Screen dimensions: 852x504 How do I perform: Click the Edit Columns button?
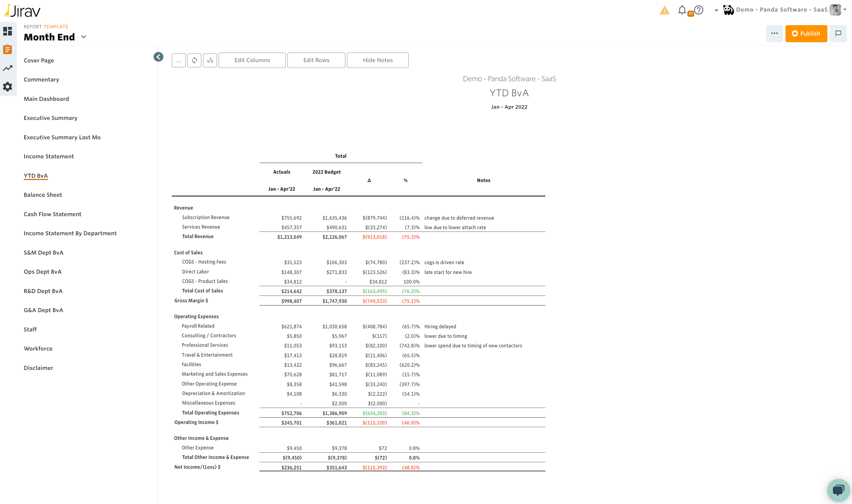(252, 60)
